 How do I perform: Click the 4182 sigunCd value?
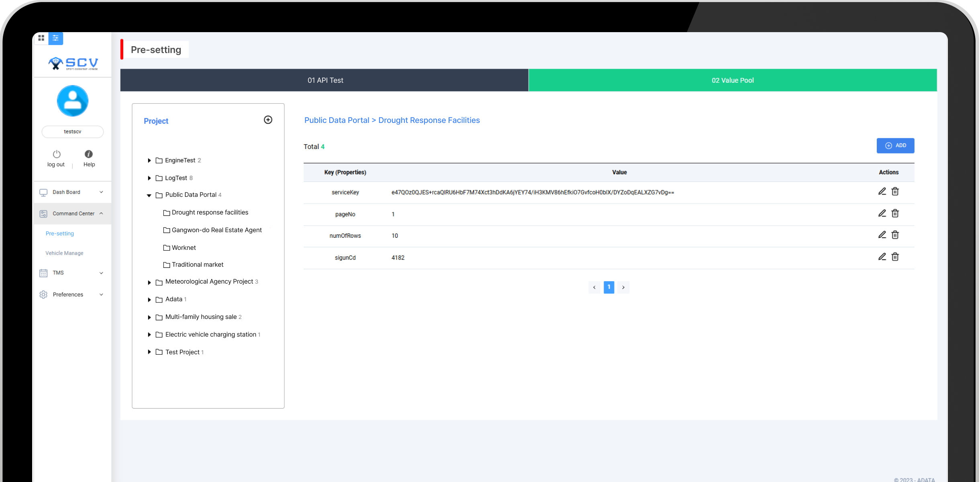coord(398,258)
